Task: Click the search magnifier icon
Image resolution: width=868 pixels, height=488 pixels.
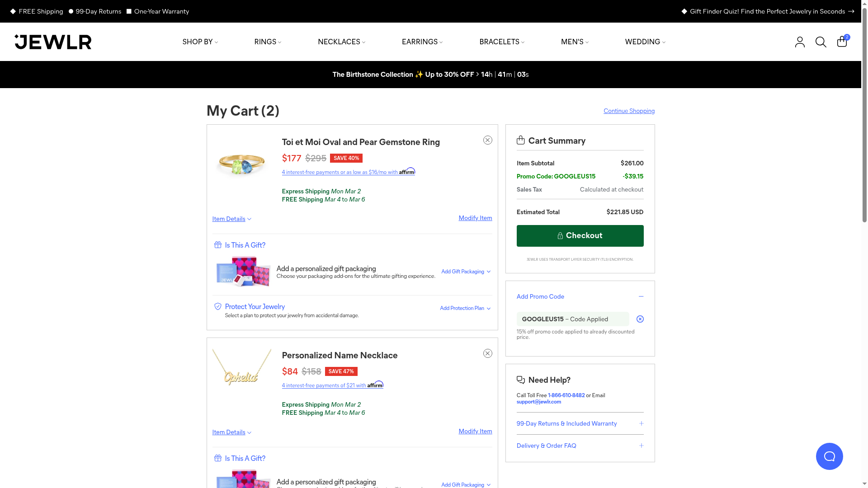Action: point(821,42)
